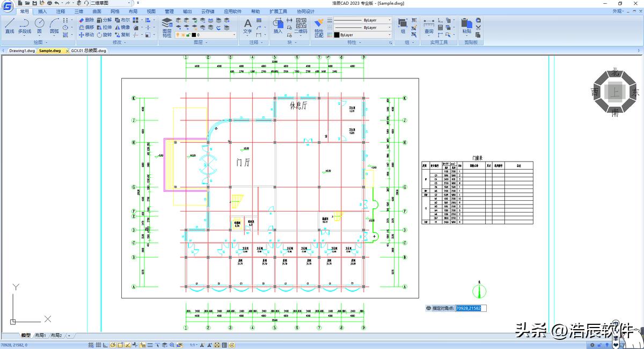Click the Mirror (镜像) tool

[x=122, y=27]
